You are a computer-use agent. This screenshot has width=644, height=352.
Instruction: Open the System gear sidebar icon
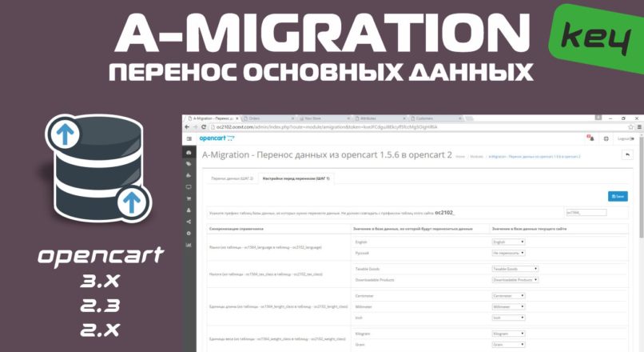click(189, 233)
